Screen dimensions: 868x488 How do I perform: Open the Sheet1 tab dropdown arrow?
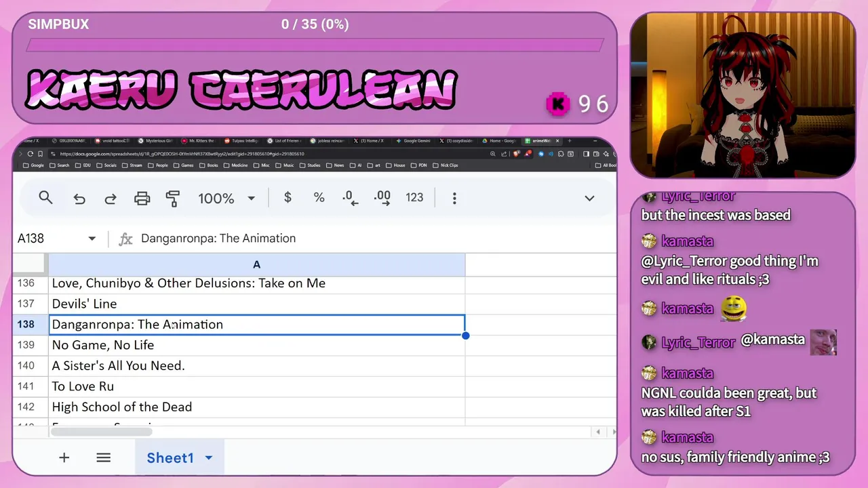coord(209,458)
